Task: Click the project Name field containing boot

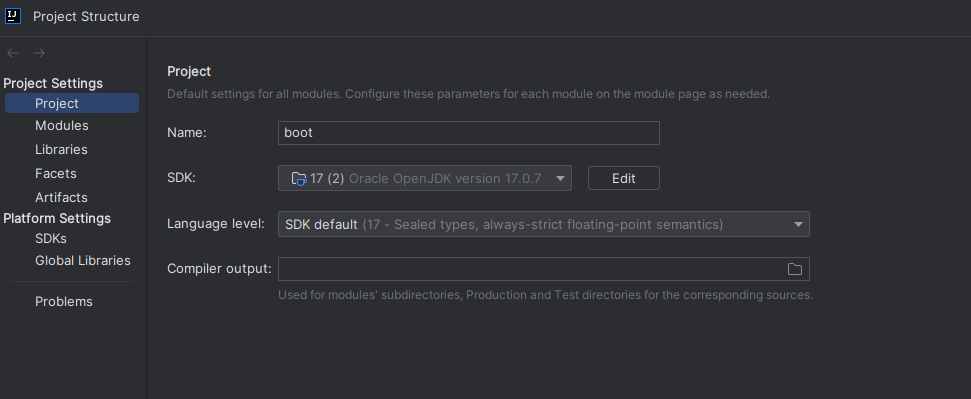Action: coord(469,133)
